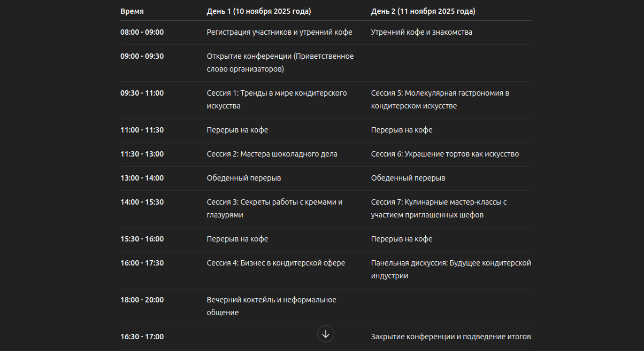Click "Вечерний коктейль и неформальное общение" entry

click(271, 306)
